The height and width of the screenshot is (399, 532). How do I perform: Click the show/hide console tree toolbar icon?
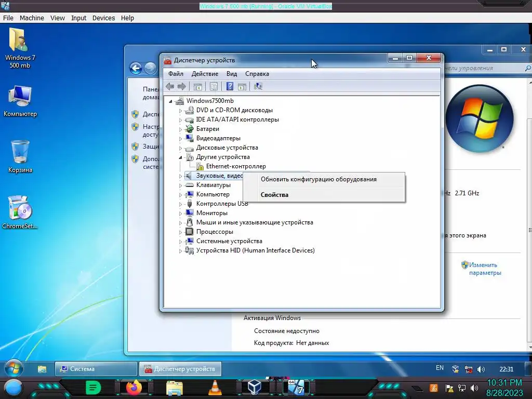[198, 87]
